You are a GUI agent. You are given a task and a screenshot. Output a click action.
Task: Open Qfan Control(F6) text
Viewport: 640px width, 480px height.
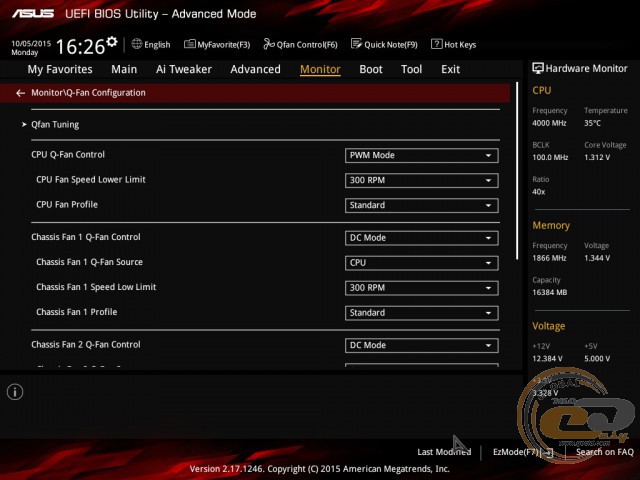point(307,44)
